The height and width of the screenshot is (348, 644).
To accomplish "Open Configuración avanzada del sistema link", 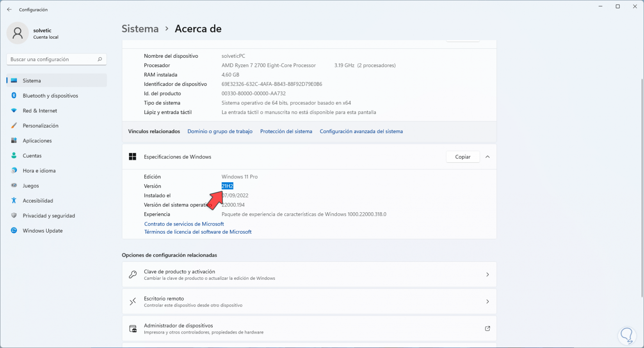I will [x=361, y=131].
